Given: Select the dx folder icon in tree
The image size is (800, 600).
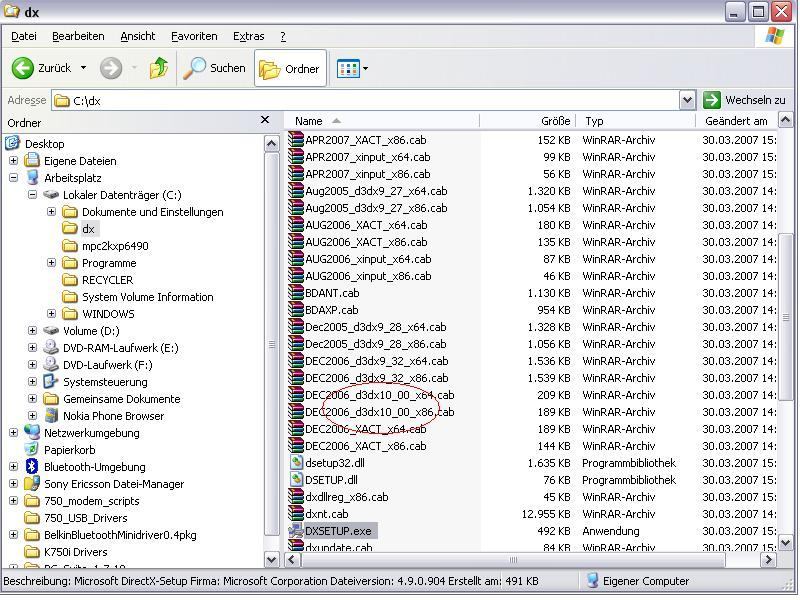Looking at the screenshot, I should pyautogui.click(x=69, y=228).
